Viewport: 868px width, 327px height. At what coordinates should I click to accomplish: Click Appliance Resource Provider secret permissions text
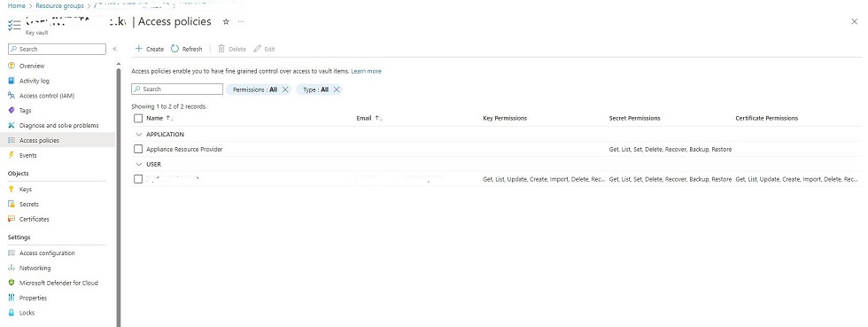(670, 150)
